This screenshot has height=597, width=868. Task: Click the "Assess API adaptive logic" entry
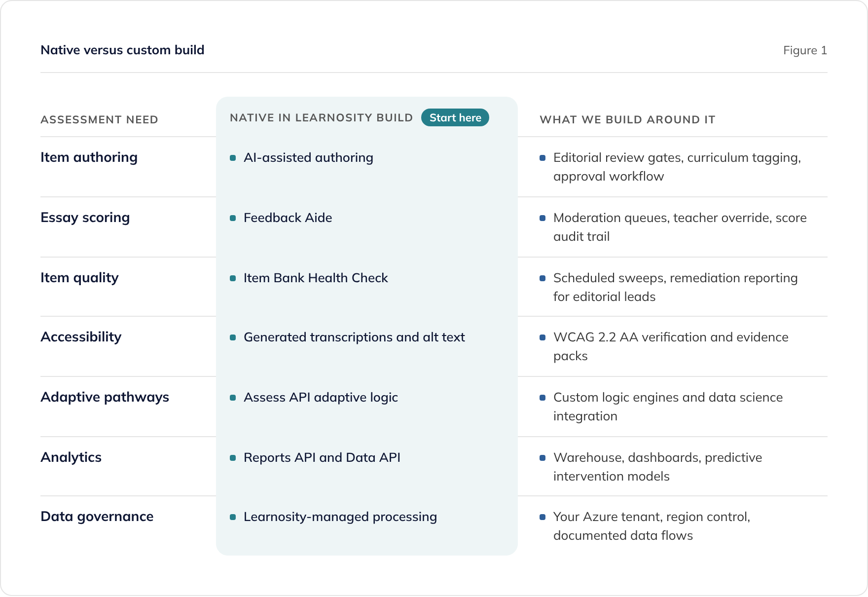tap(321, 397)
